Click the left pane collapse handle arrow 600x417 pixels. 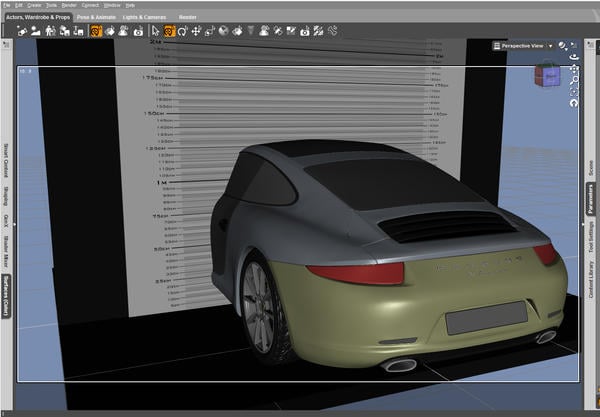[x=15, y=225]
